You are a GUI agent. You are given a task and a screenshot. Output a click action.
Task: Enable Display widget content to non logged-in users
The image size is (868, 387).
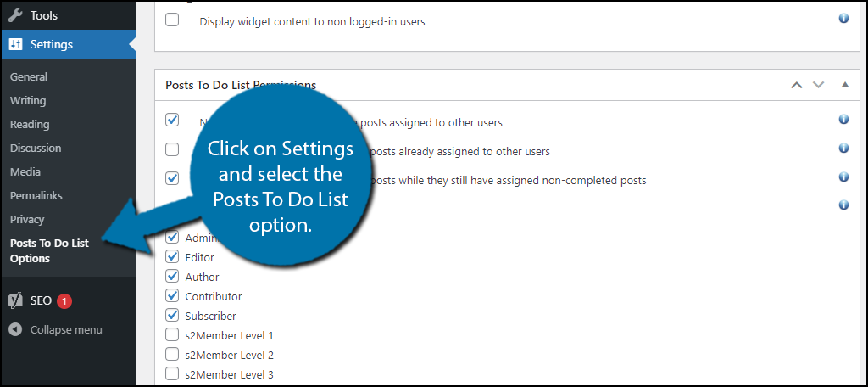[172, 20]
